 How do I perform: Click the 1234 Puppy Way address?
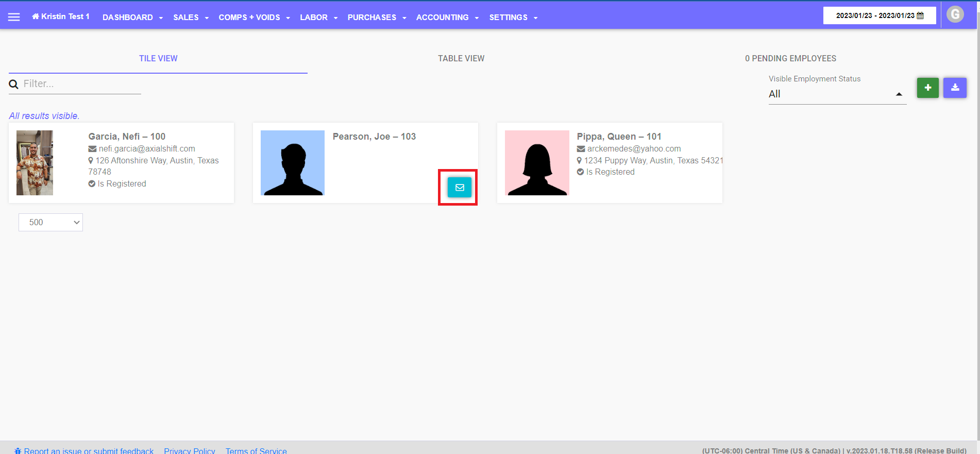(653, 161)
